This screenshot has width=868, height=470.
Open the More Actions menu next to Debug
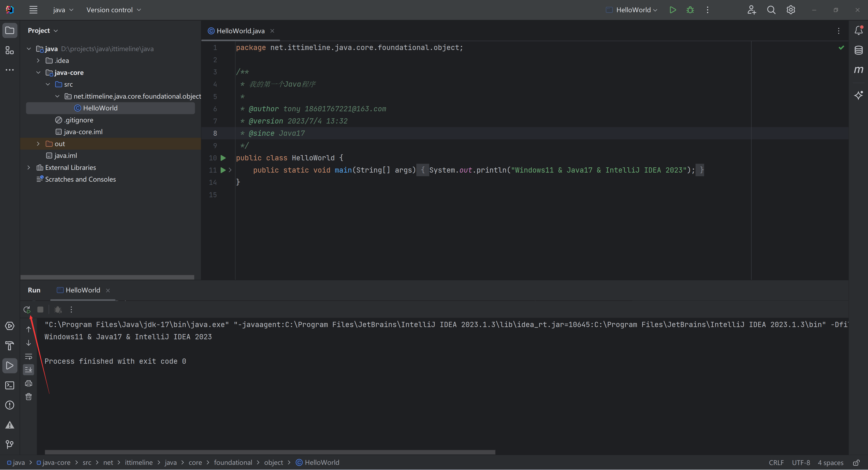point(708,10)
